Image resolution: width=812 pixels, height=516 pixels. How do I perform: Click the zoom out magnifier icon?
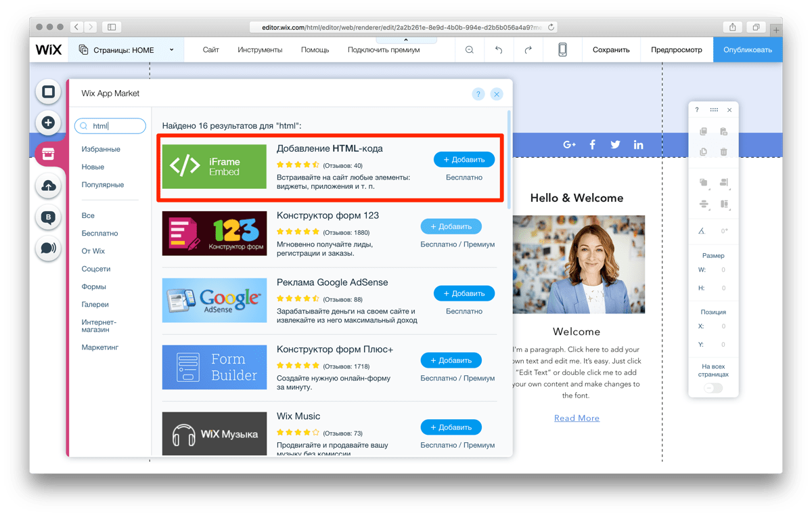(470, 49)
